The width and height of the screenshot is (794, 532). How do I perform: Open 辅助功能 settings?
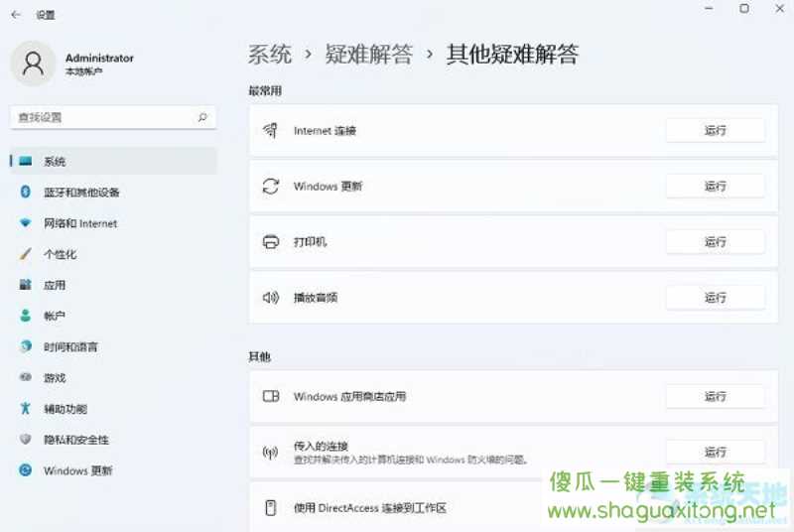113,409
